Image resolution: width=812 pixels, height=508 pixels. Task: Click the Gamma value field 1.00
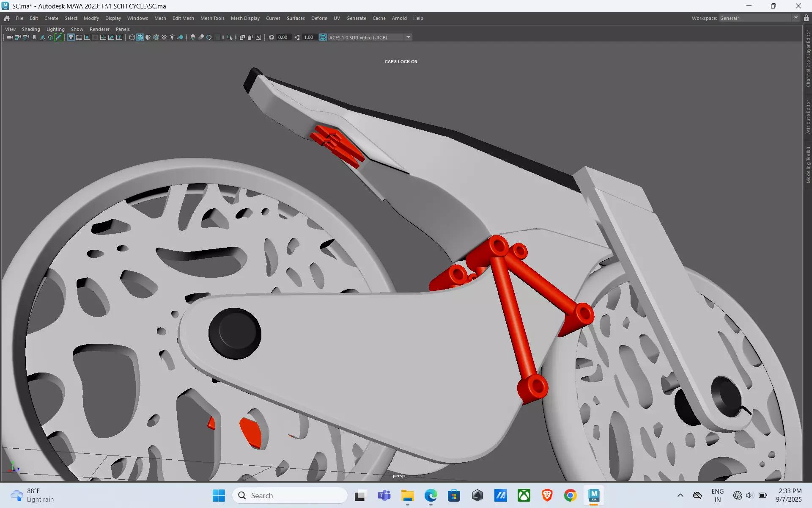coord(310,37)
